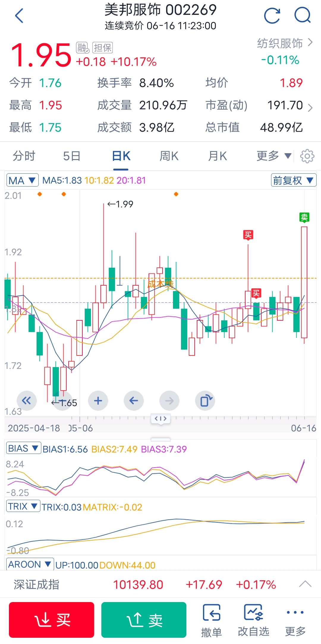Tap the panel resize handle below dates
Viewport: 321px width, 644px height.
160,439
